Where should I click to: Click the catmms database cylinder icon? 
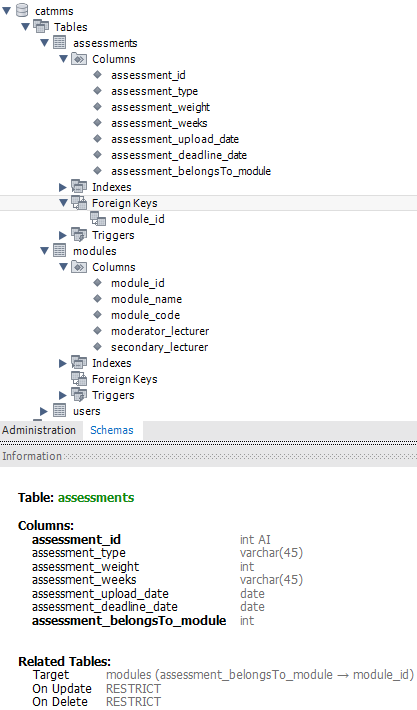pos(22,10)
